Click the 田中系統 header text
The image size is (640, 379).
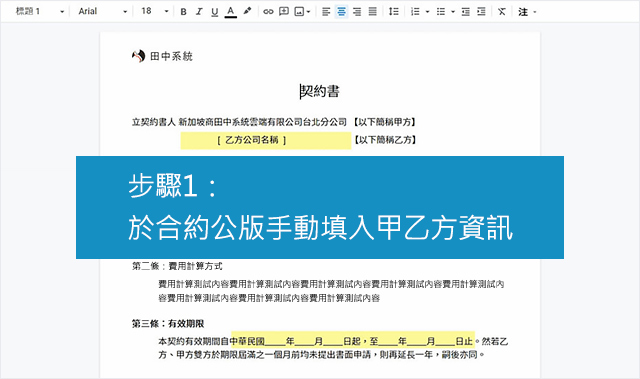171,56
